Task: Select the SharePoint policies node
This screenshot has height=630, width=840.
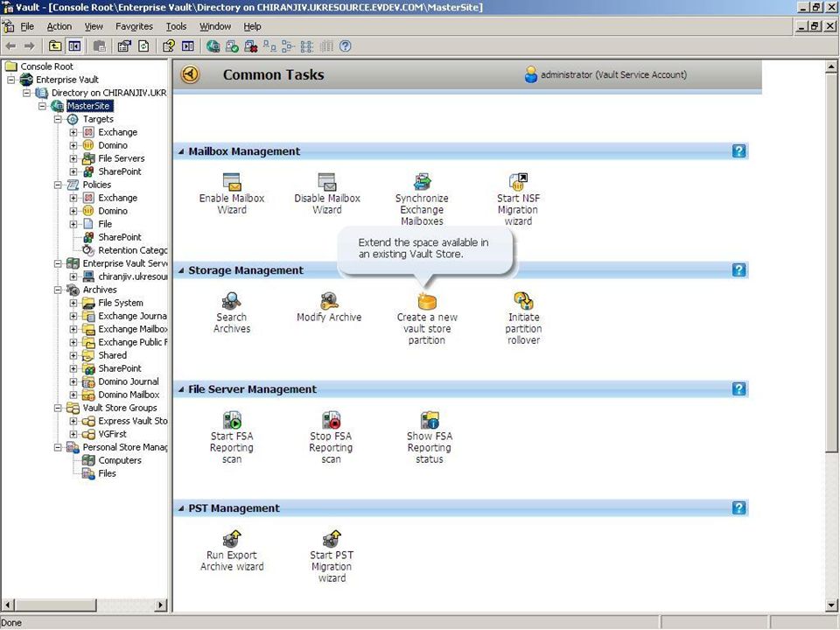Action: click(120, 237)
